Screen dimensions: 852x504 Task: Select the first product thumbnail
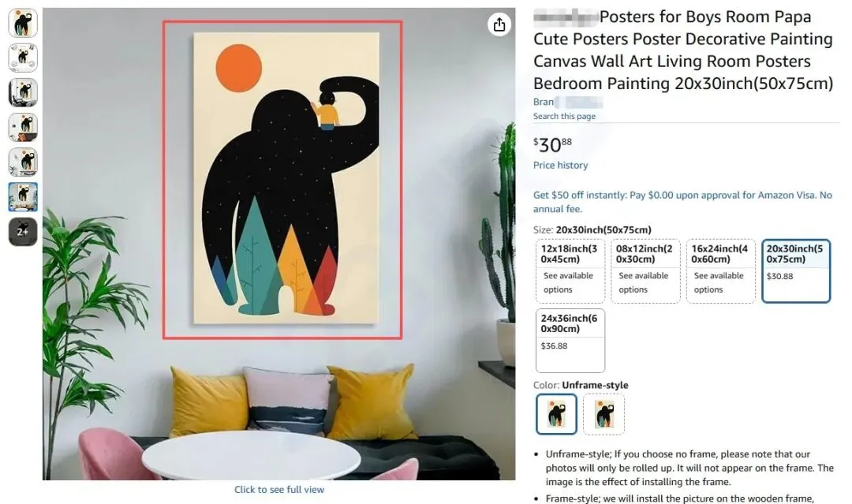[x=23, y=23]
